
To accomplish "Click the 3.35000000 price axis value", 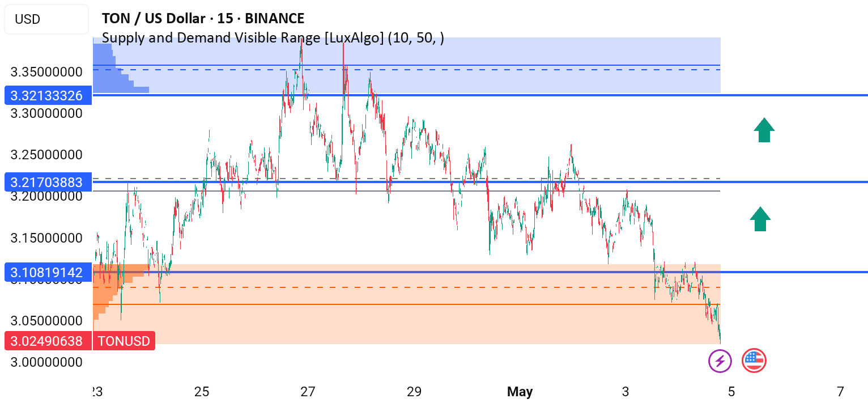I will tap(46, 72).
